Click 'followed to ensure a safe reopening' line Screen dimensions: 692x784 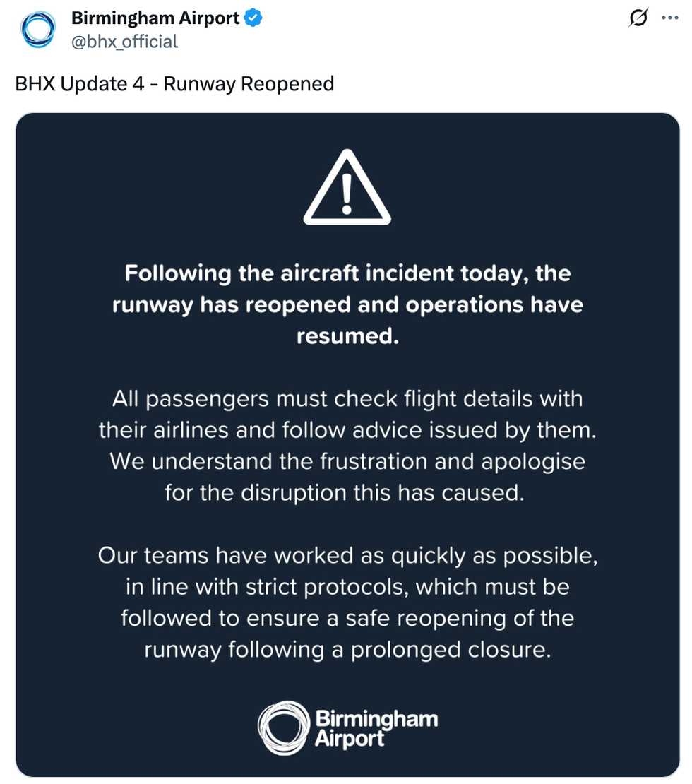coord(347,618)
